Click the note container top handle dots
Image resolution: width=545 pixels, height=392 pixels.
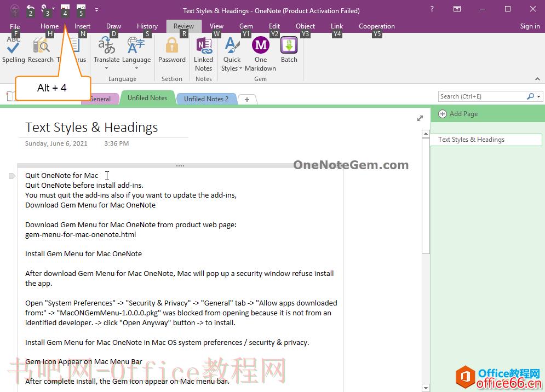point(180,166)
